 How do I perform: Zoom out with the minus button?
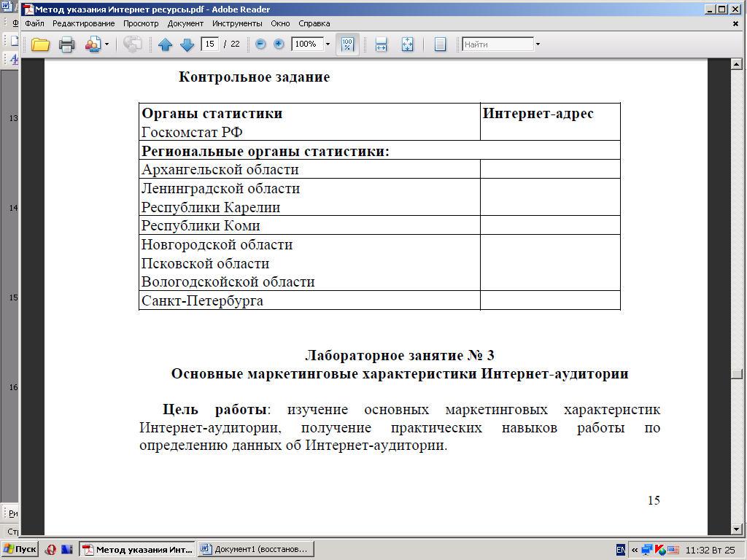(260, 44)
